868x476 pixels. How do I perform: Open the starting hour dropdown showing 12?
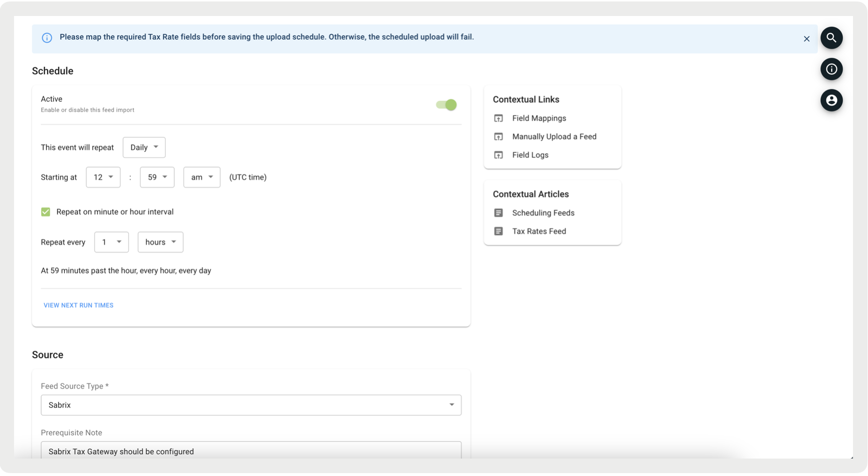click(x=103, y=177)
